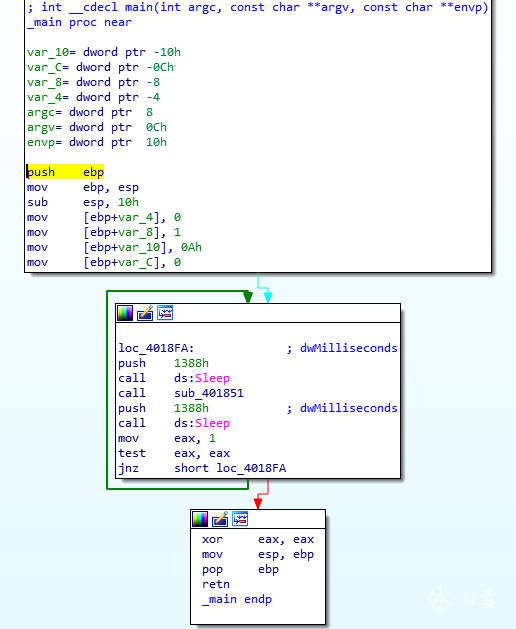
Task: Click the 'mov esp, ebp' instruction
Action: tap(258, 554)
